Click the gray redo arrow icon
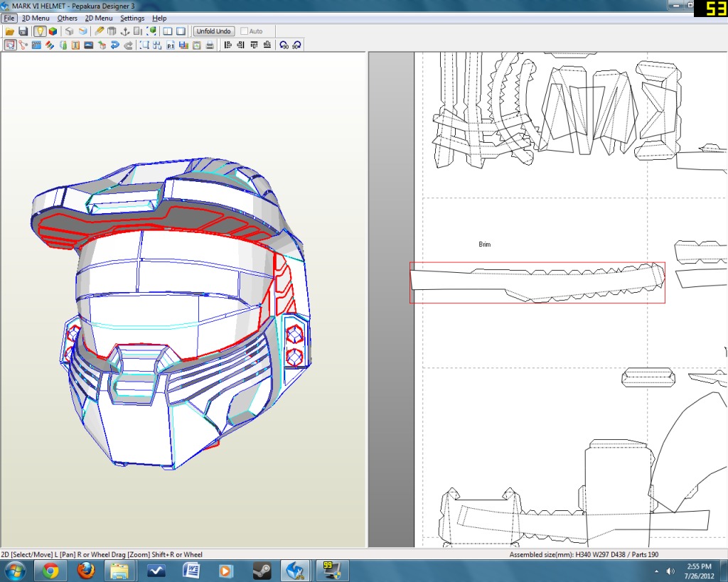The width and height of the screenshot is (728, 582). (128, 45)
